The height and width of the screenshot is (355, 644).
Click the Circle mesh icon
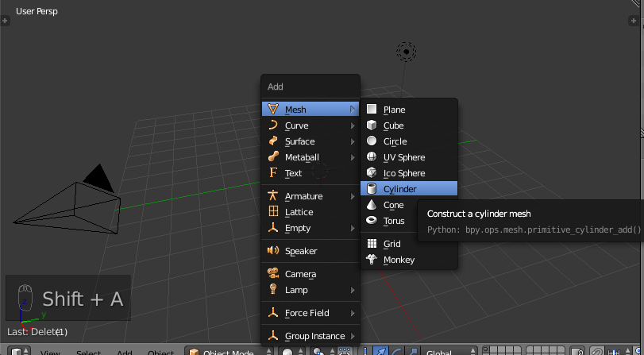tap(372, 141)
